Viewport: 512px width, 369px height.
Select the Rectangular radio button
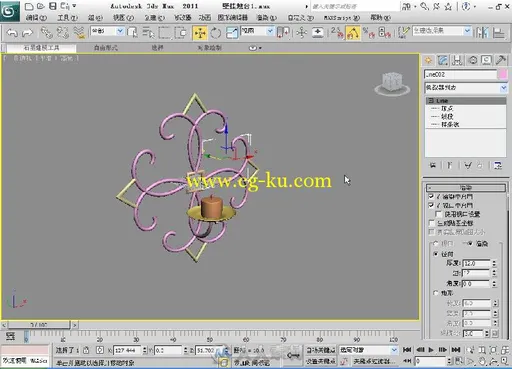[436, 293]
